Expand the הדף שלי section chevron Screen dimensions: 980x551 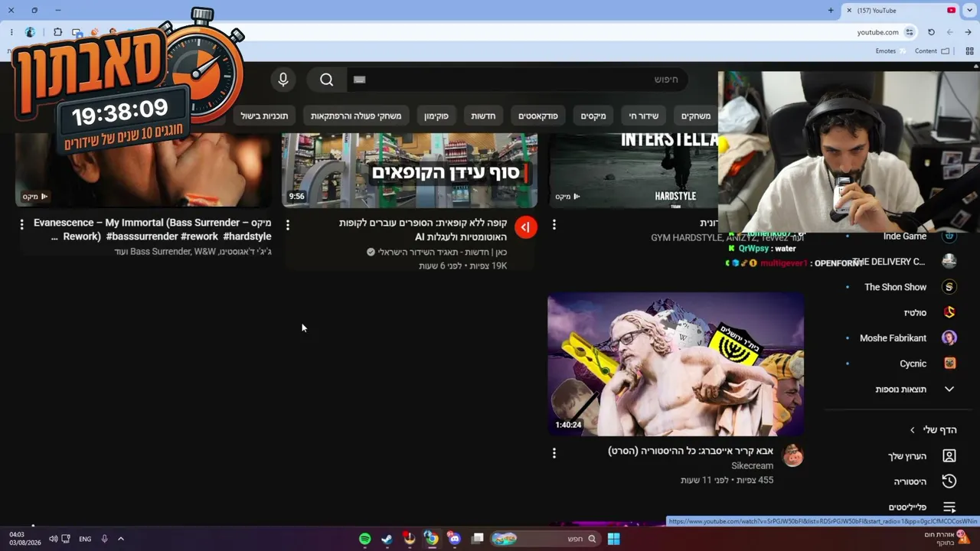[x=912, y=430]
